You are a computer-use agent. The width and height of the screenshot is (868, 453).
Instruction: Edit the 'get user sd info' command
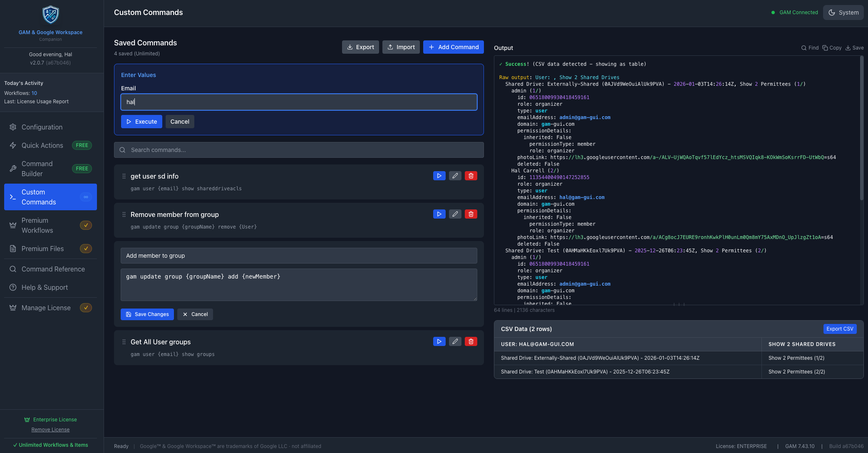point(455,176)
